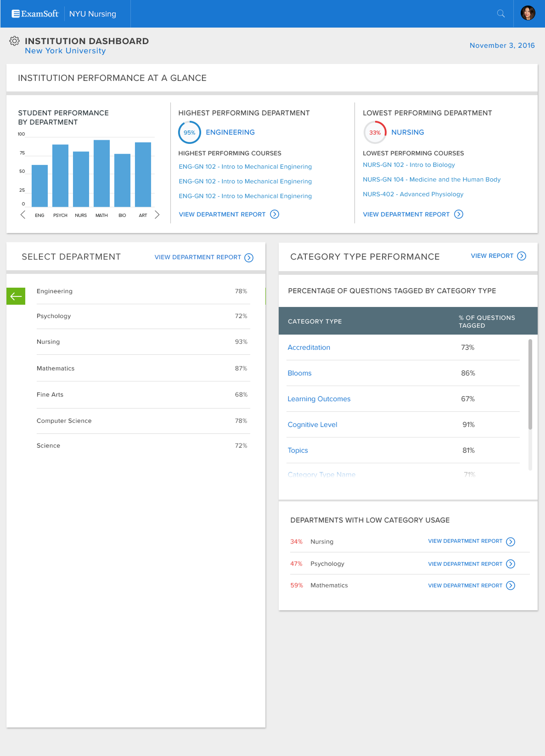Screen dimensions: 545x756
Task: Open the Blooms category type
Action: [299, 373]
